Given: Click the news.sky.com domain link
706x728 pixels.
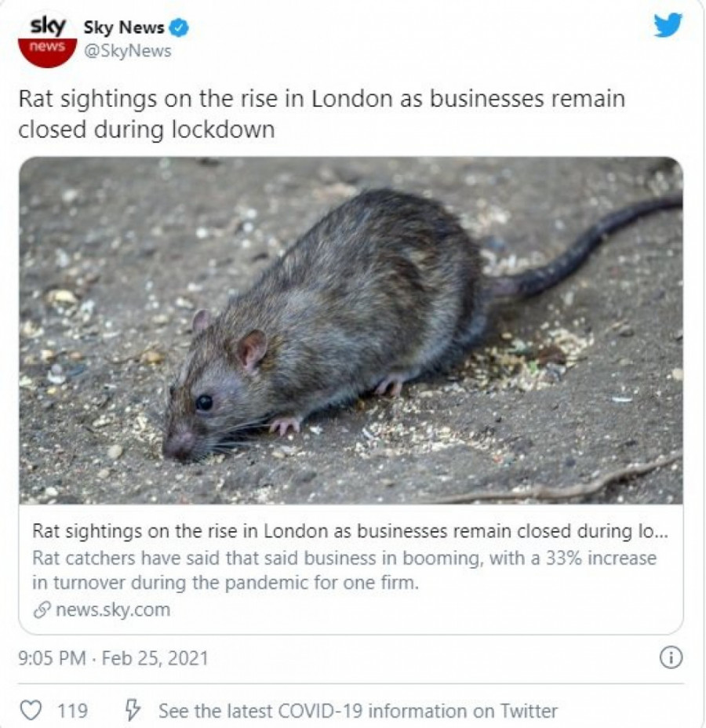Looking at the screenshot, I should pos(113,610).
